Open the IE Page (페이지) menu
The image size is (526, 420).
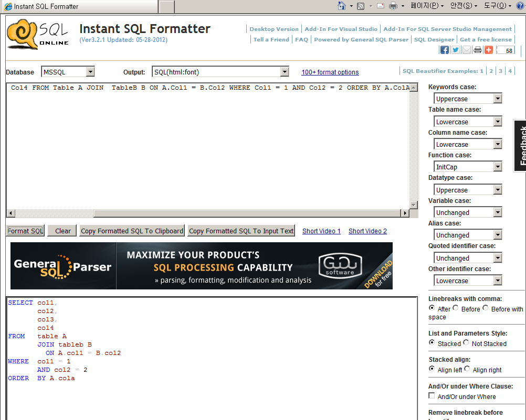427,6
